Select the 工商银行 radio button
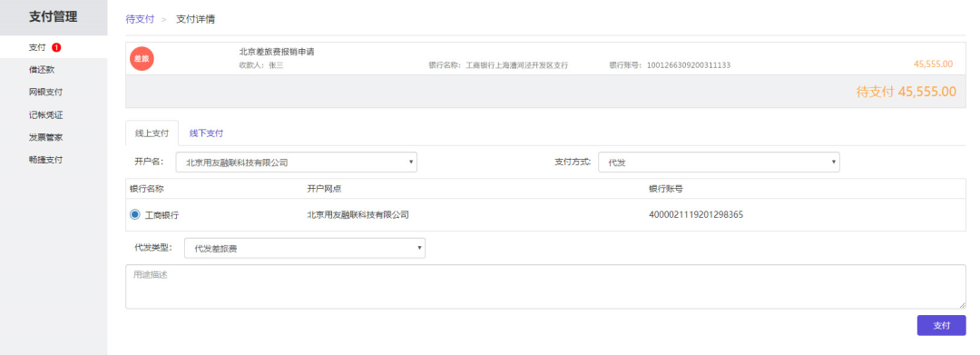This screenshot has height=355, width=980. 135,214
